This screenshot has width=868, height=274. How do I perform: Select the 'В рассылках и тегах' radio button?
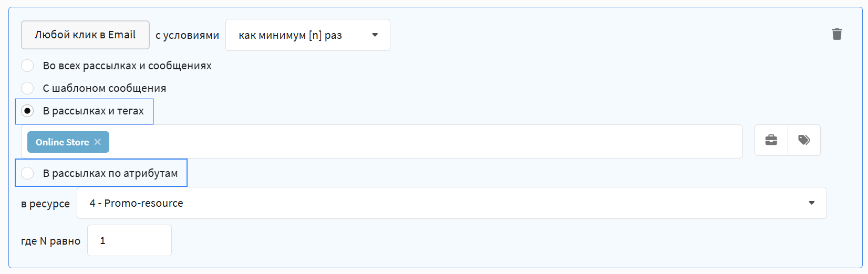click(27, 111)
